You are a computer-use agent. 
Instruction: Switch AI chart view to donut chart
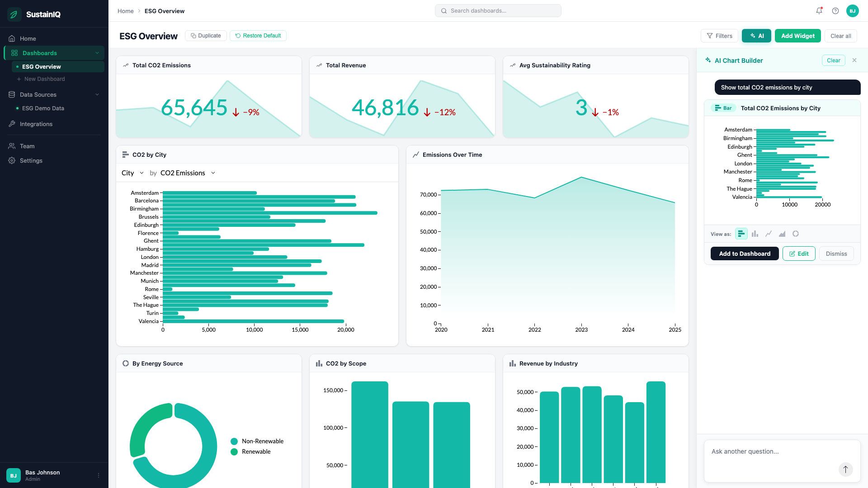pyautogui.click(x=796, y=234)
